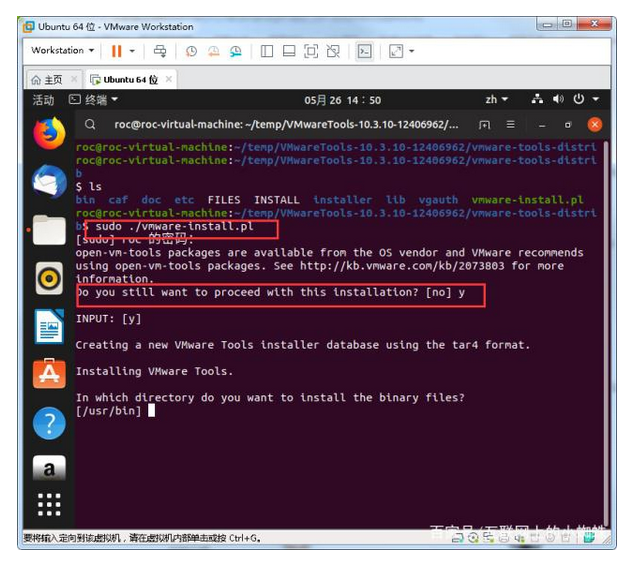This screenshot has width=633, height=563.
Task: Click the vgauth directory in ls output
Action: coord(438,200)
